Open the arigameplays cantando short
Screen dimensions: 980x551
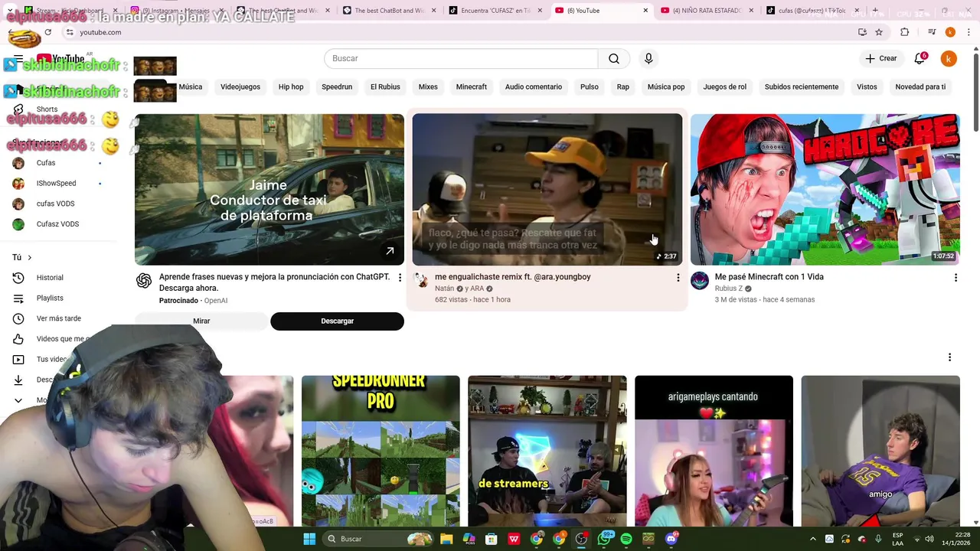point(714,451)
